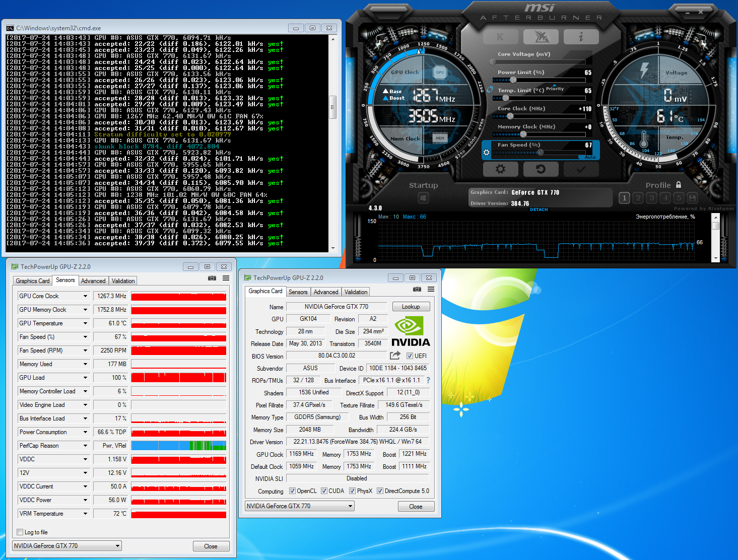This screenshot has width=738, height=560.
Task: Select Afterburner profile slot 1
Action: click(625, 198)
